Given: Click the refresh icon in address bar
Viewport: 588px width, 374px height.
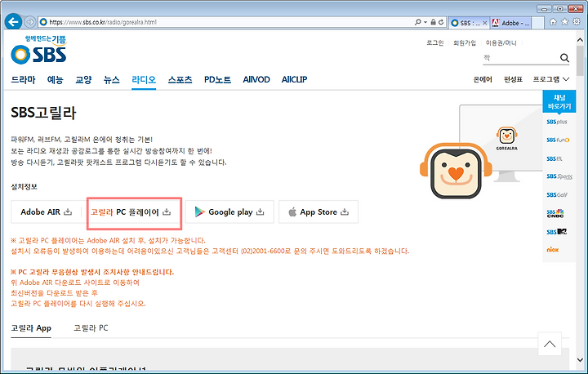Looking at the screenshot, I should click(441, 22).
